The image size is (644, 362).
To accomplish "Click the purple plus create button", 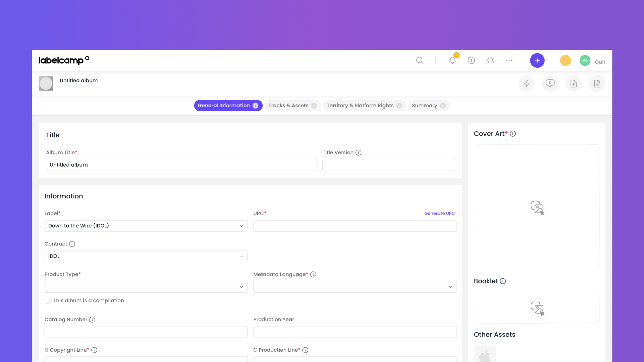I will click(537, 60).
